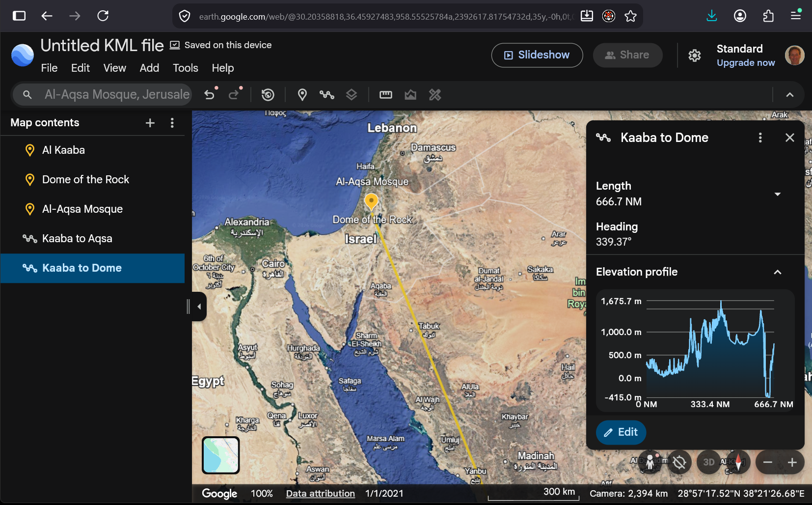Toggle the browser sidebar panel
The width and height of the screenshot is (812, 505).
pos(19,16)
